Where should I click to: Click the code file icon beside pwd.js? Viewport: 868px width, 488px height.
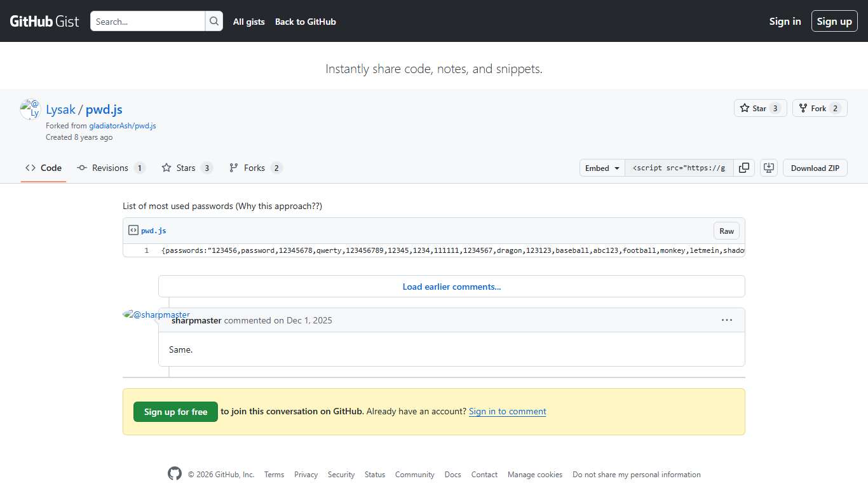tap(133, 230)
